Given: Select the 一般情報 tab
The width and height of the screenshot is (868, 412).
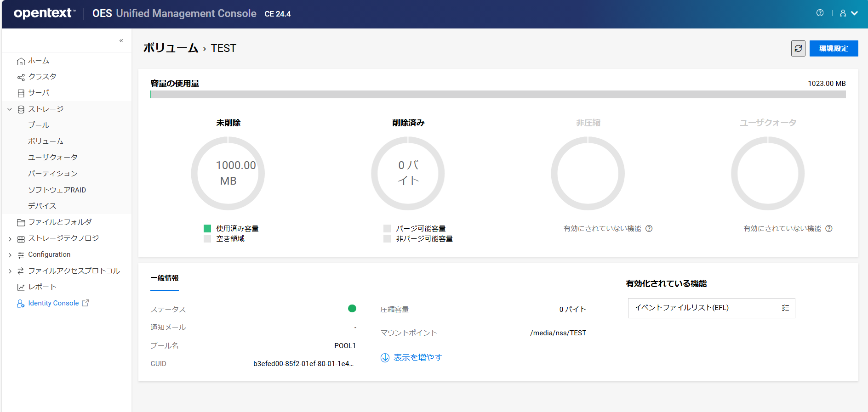Looking at the screenshot, I should click(x=165, y=278).
